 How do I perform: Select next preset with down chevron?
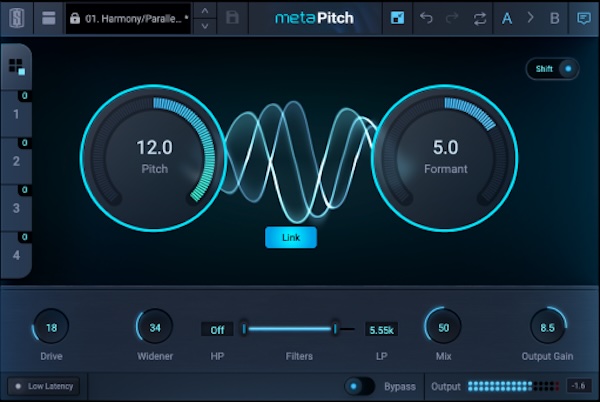tap(205, 26)
